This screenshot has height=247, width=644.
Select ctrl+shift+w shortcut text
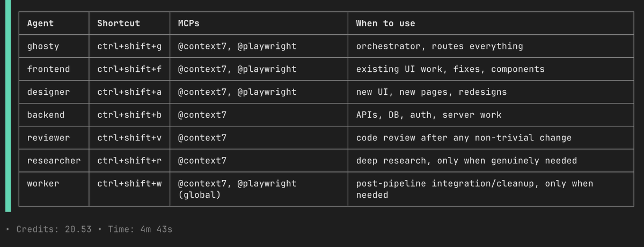(x=129, y=183)
